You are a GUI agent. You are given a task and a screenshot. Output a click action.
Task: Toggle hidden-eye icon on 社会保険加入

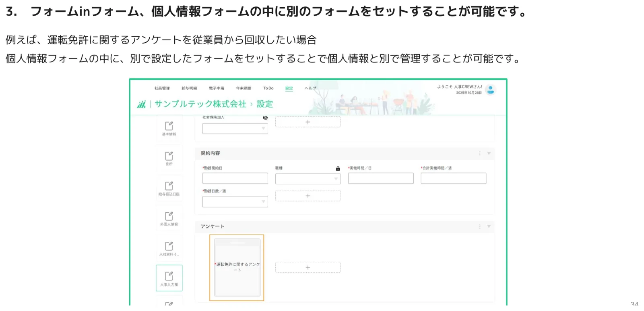point(265,118)
